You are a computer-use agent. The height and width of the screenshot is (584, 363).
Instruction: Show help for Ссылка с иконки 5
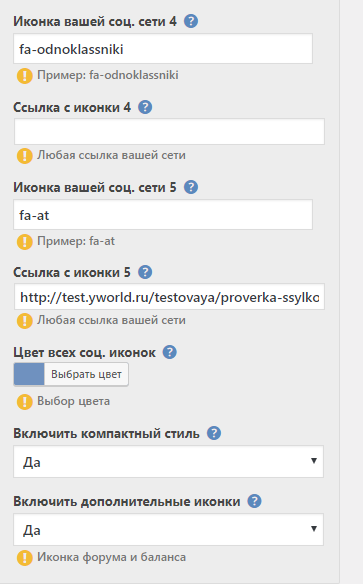[x=145, y=272]
